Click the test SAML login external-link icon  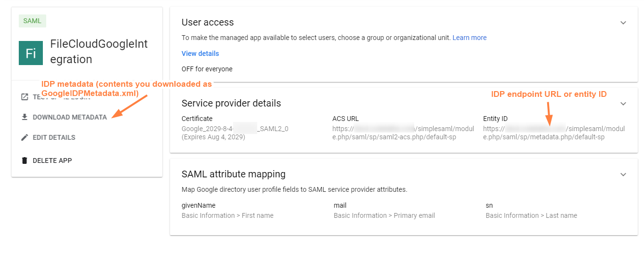point(25,97)
